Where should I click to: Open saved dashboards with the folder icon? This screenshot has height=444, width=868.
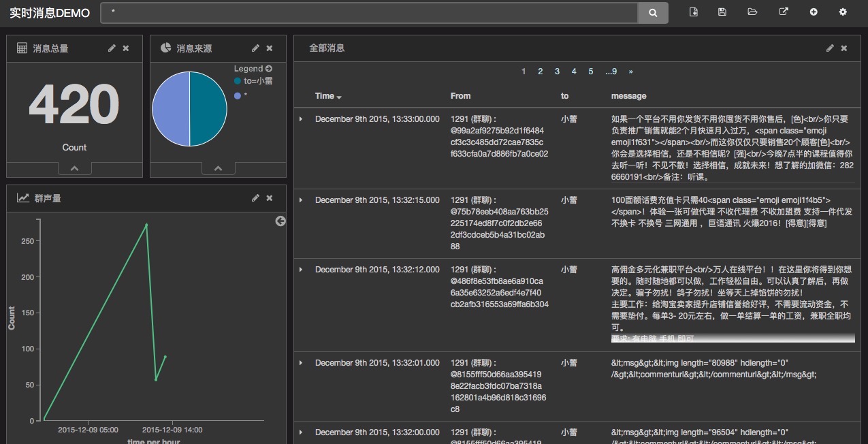(752, 12)
